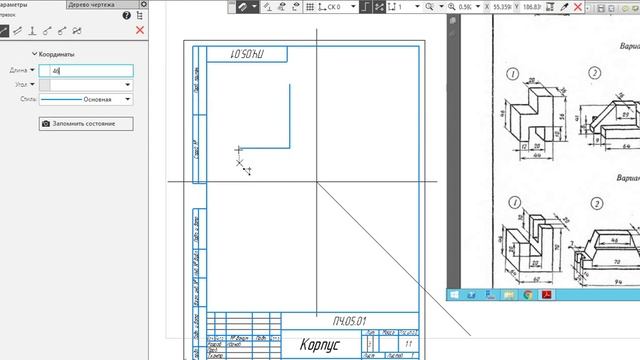Toggle orthogonal drawing mode icon
The width and height of the screenshot is (640, 360).
[365, 7]
